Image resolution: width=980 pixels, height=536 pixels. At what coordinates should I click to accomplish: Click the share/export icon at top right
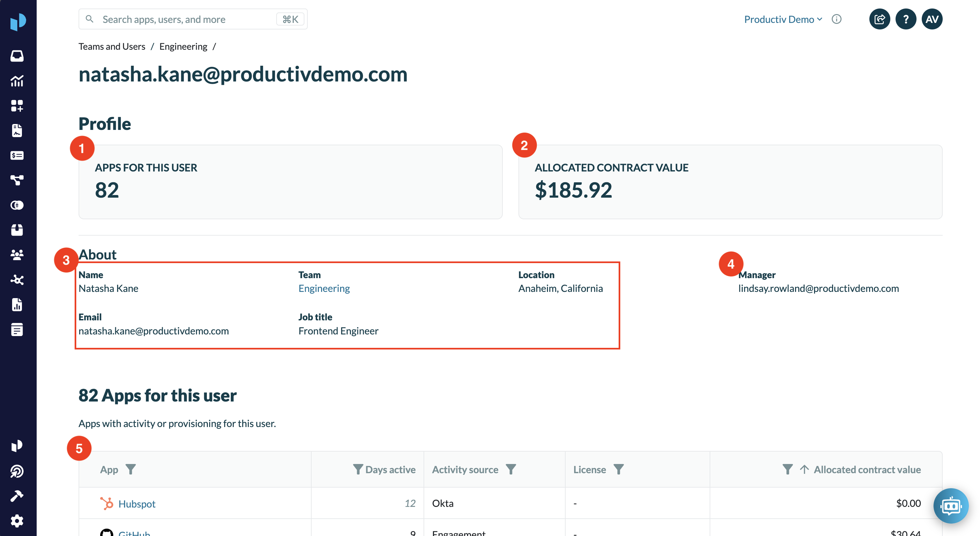click(x=879, y=19)
